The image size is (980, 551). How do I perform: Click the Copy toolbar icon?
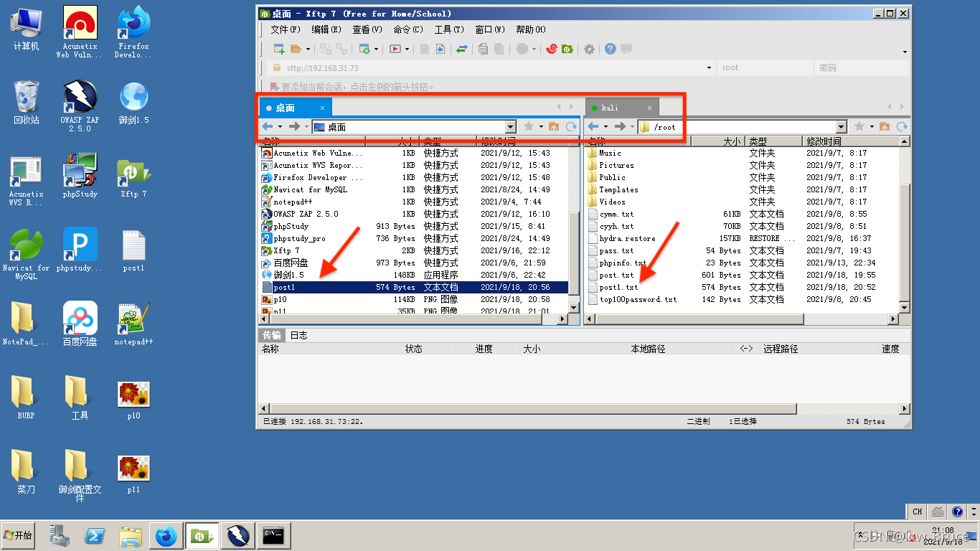pyautogui.click(x=483, y=49)
